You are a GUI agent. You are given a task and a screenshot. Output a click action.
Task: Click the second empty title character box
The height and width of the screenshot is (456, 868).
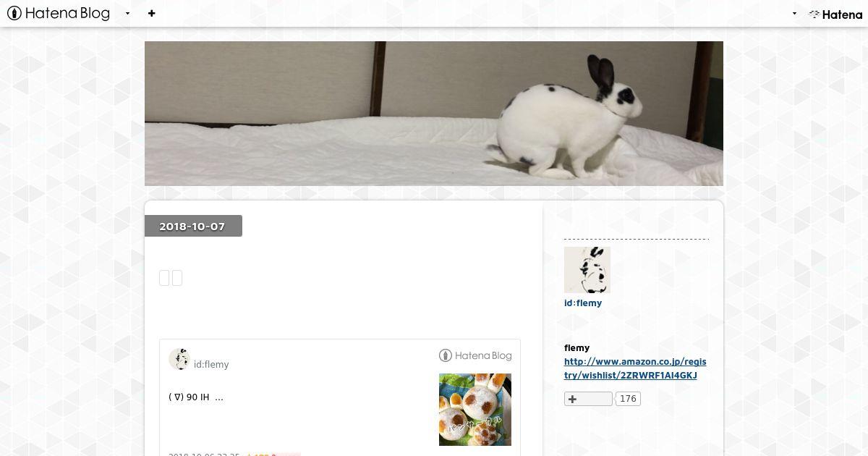(x=177, y=278)
